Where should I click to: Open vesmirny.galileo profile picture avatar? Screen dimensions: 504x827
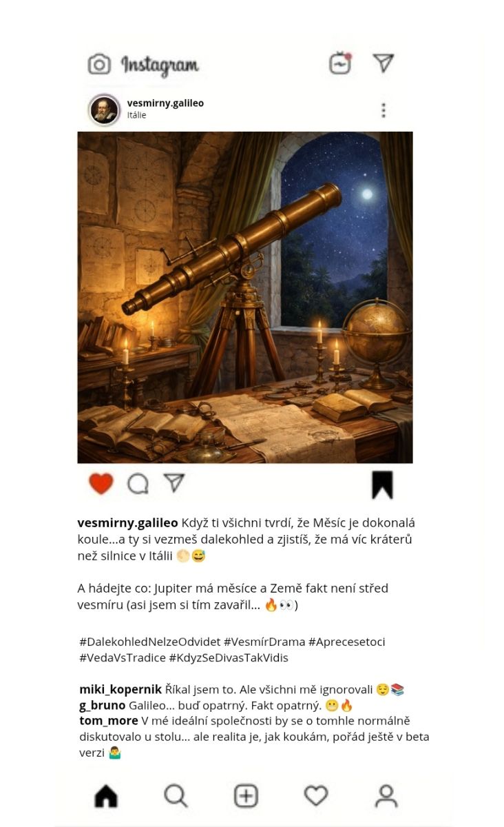pyautogui.click(x=105, y=110)
